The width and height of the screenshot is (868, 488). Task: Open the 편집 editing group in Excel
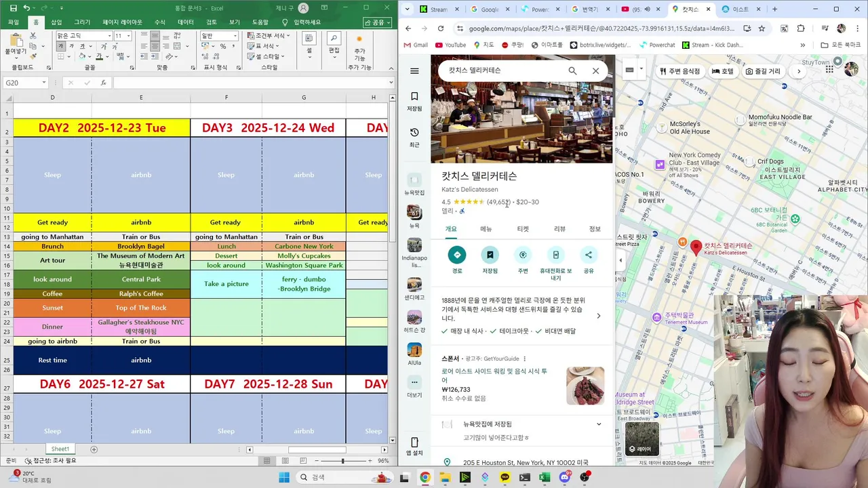click(x=334, y=44)
